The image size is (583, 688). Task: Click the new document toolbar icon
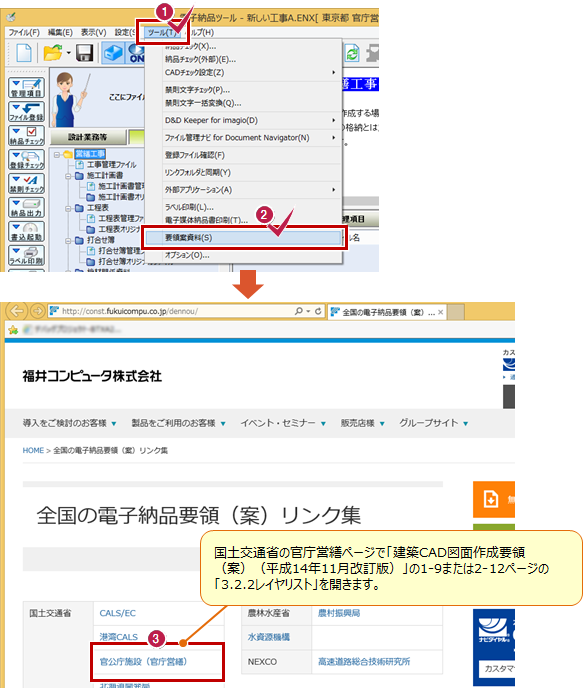point(24,54)
